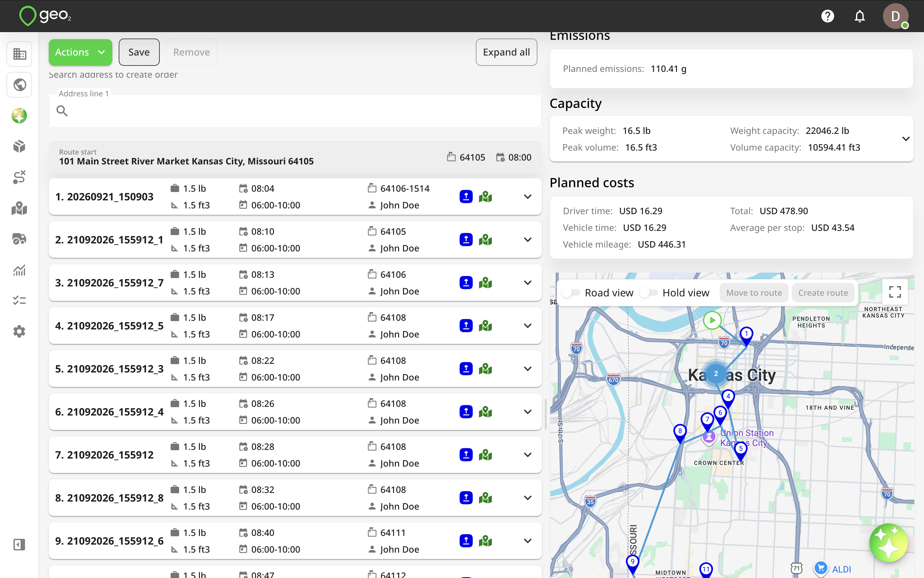This screenshot has height=578, width=924.
Task: Click blue upload icon for order 21092026_155912_5
Action: (x=466, y=326)
